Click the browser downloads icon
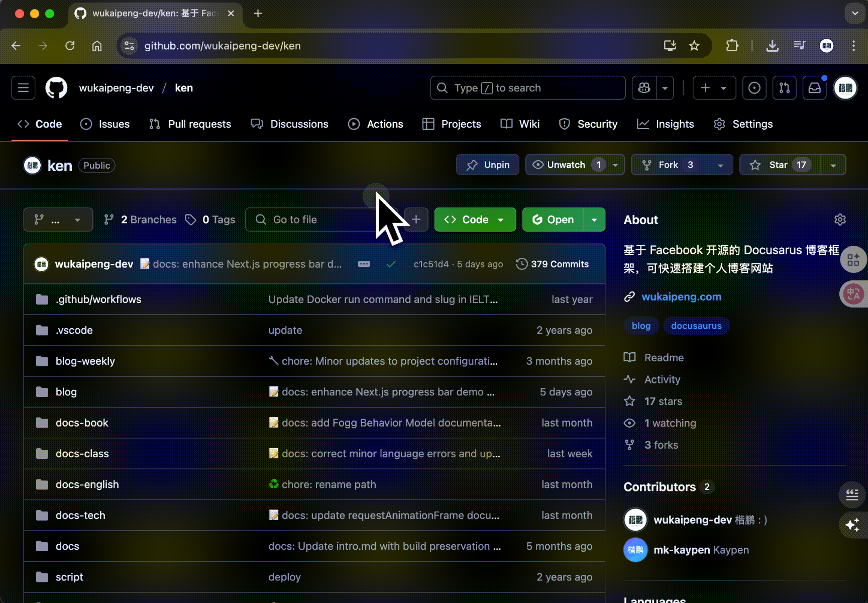868x603 pixels. tap(773, 46)
